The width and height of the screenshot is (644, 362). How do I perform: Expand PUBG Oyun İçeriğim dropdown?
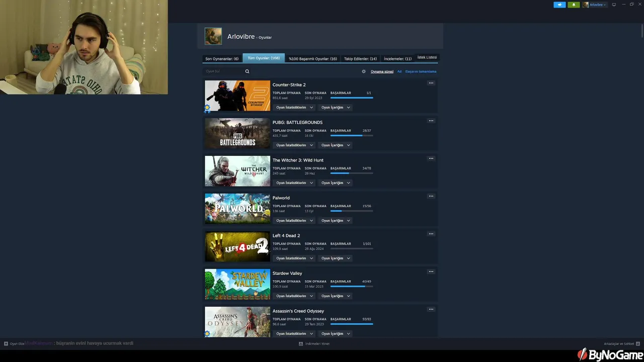[x=336, y=145]
